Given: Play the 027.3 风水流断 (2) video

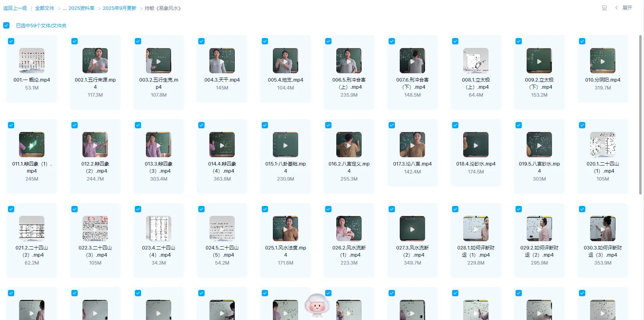Looking at the screenshot, I should coord(412,229).
